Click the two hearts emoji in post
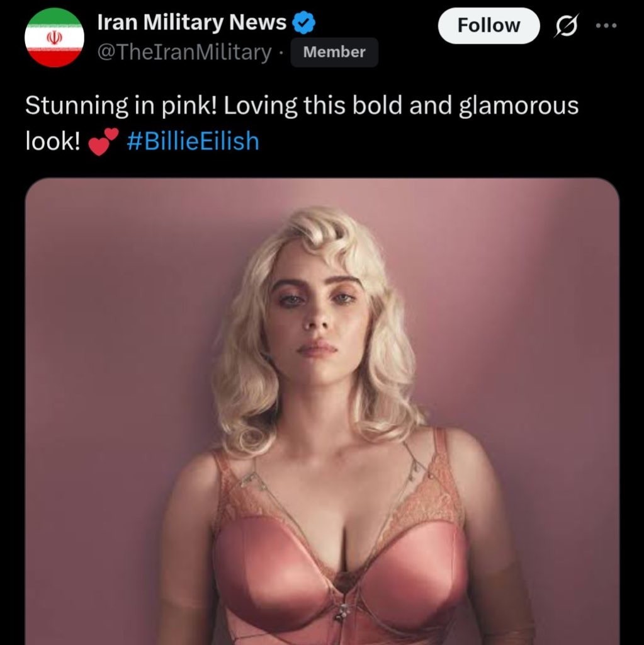This screenshot has width=644, height=645. (103, 141)
